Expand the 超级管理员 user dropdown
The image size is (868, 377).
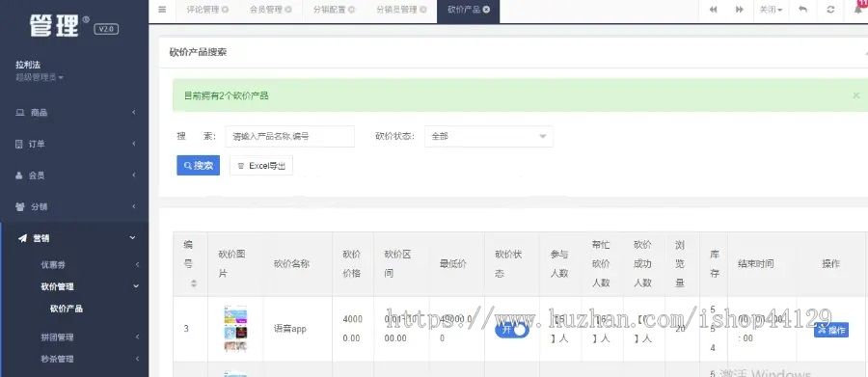(39, 77)
